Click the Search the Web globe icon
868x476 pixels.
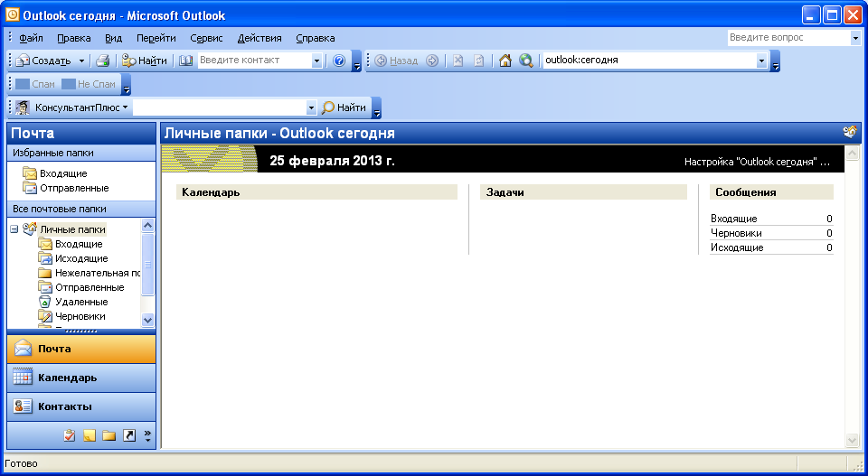point(526,61)
